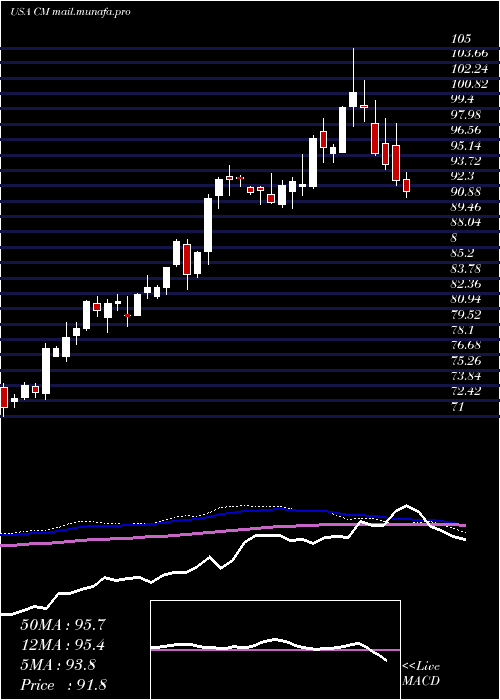Click the 103.66 price axis label
Screen dimensions: 500x700
(x=469, y=54)
